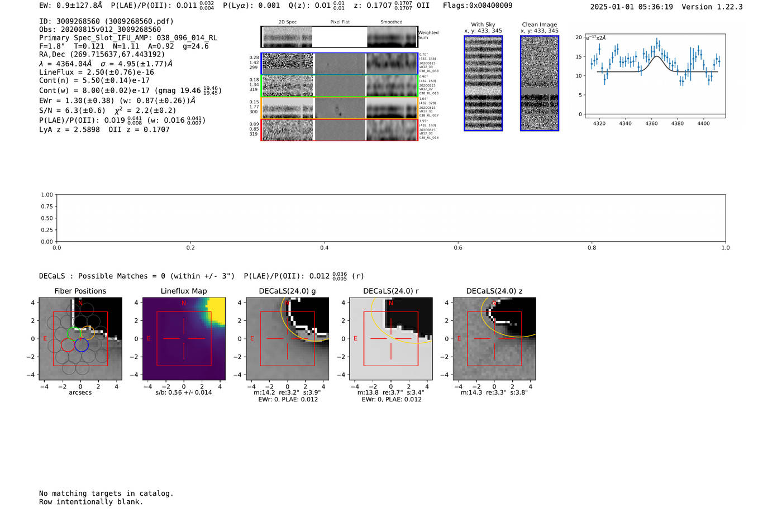Viewport: 782px width, 532px height.
Task: Click the 'LyA z = 2.5898' text
Action: [70, 130]
